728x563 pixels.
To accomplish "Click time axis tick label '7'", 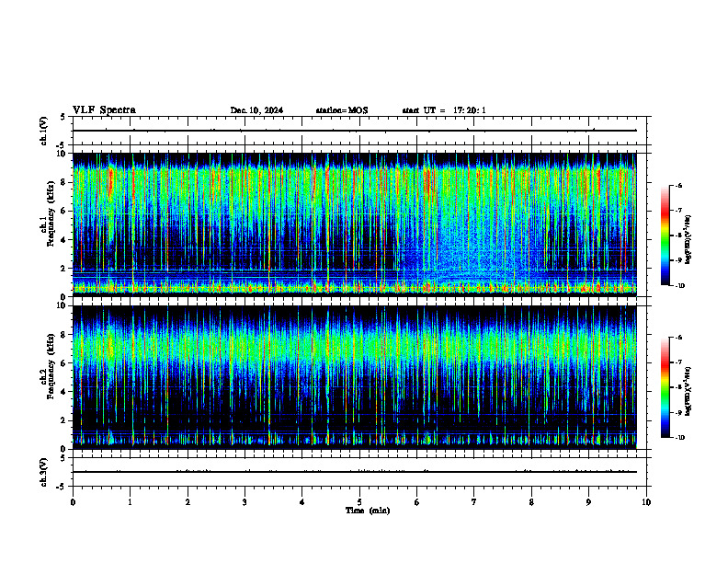I will [x=474, y=502].
